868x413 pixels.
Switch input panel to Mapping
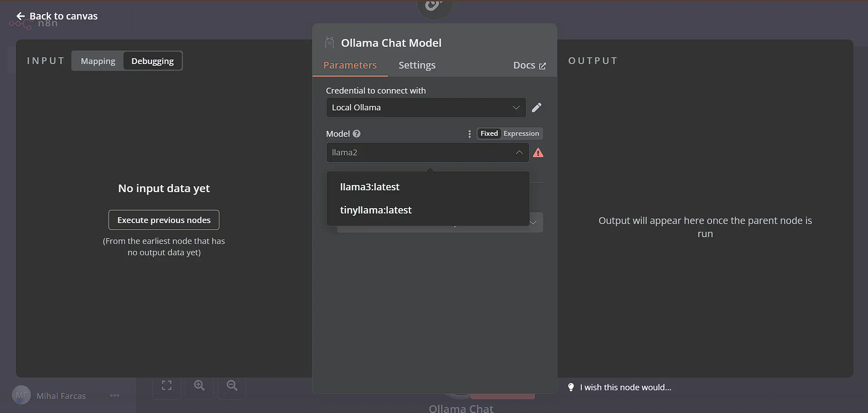pyautogui.click(x=98, y=60)
